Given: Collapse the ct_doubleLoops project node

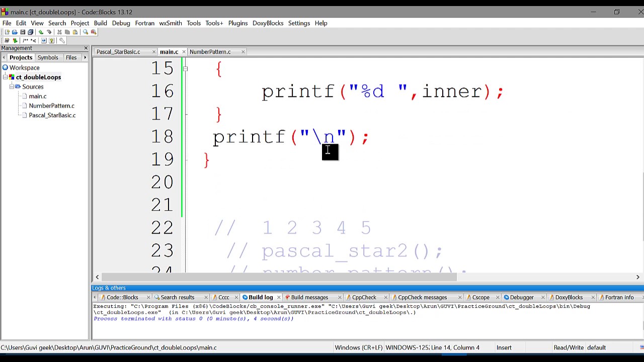Looking at the screenshot, I should click(5, 77).
